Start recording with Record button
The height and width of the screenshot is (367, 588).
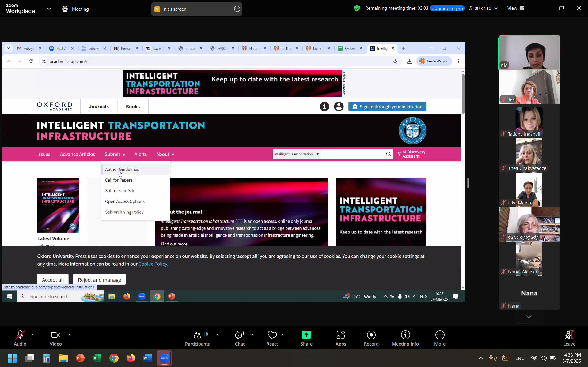pyautogui.click(x=371, y=338)
